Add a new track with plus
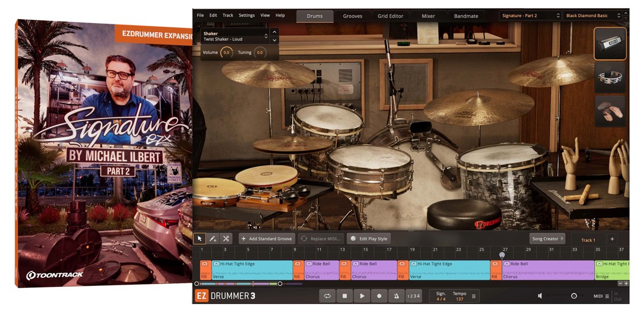The height and width of the screenshot is (311, 644). [x=612, y=239]
